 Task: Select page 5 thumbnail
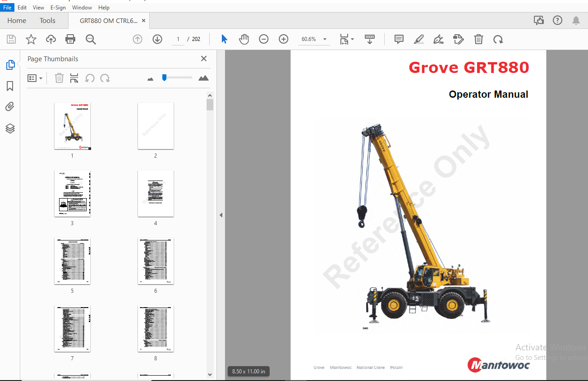pyautogui.click(x=72, y=261)
